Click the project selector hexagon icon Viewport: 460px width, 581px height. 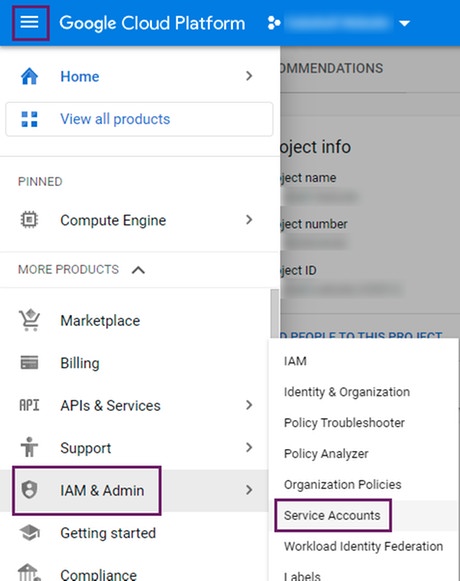[274, 23]
